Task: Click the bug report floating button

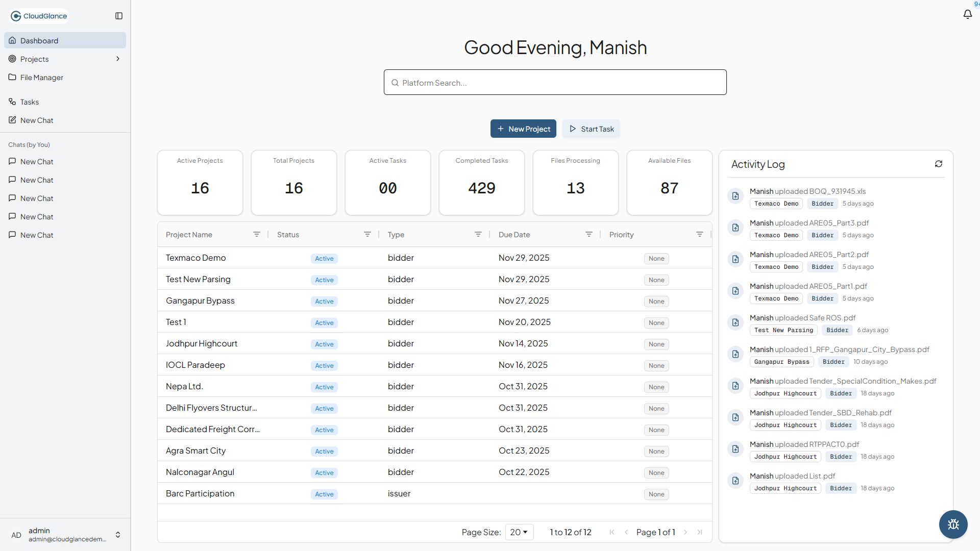Action: click(x=953, y=524)
